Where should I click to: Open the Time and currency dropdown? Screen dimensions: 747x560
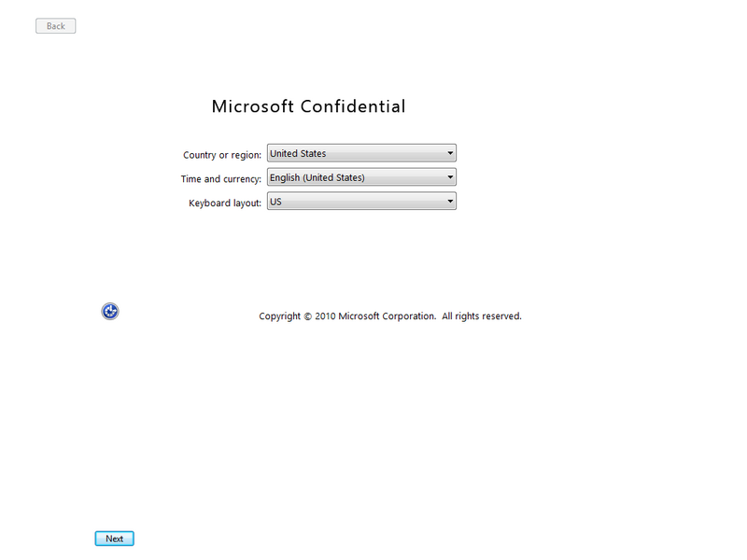pos(361,177)
